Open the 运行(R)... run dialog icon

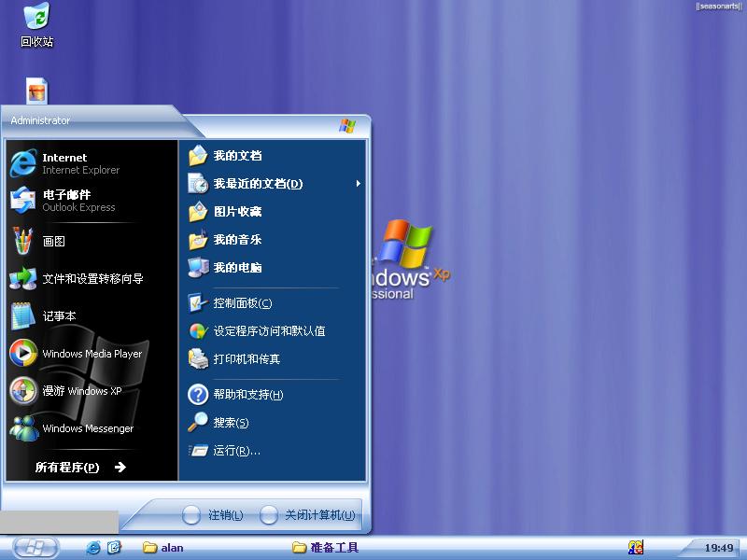click(x=198, y=451)
